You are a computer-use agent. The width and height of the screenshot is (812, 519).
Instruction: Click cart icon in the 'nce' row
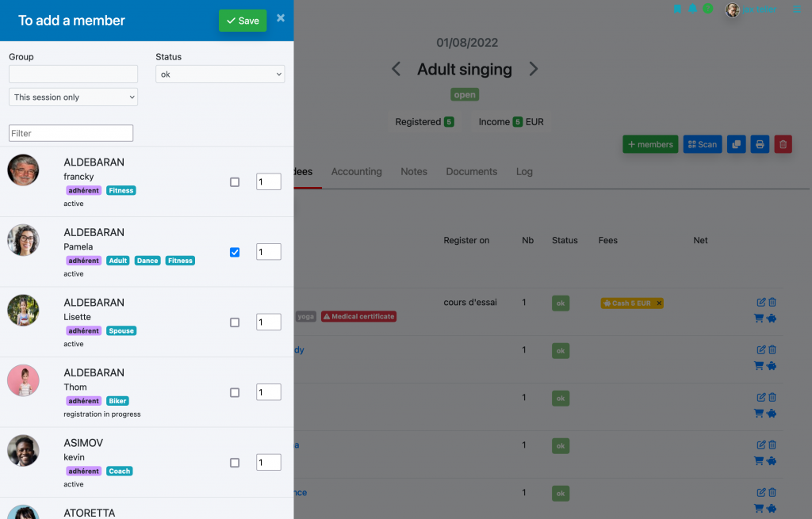[759, 509]
